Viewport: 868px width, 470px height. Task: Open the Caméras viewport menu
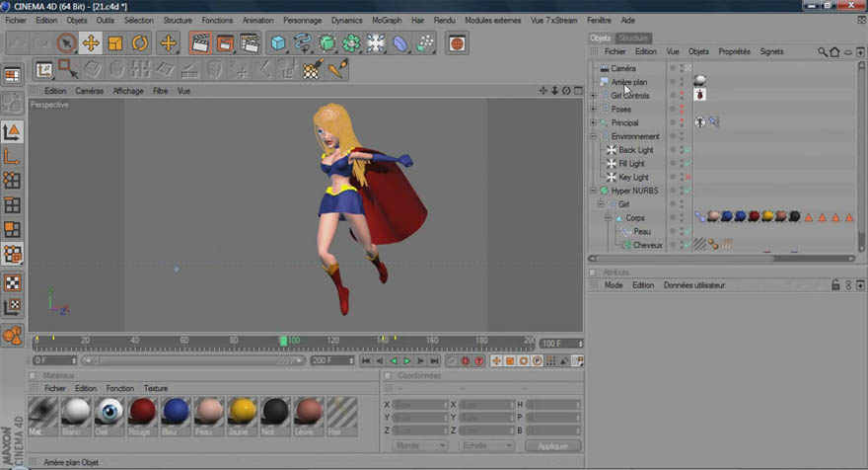click(x=89, y=91)
